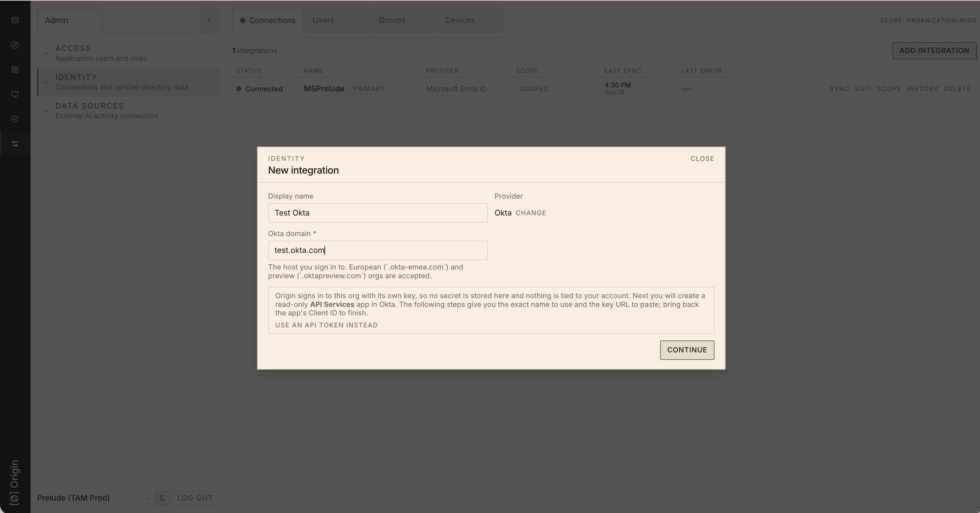Open the shield check icon in sidebar
The image size is (980, 513).
(15, 119)
